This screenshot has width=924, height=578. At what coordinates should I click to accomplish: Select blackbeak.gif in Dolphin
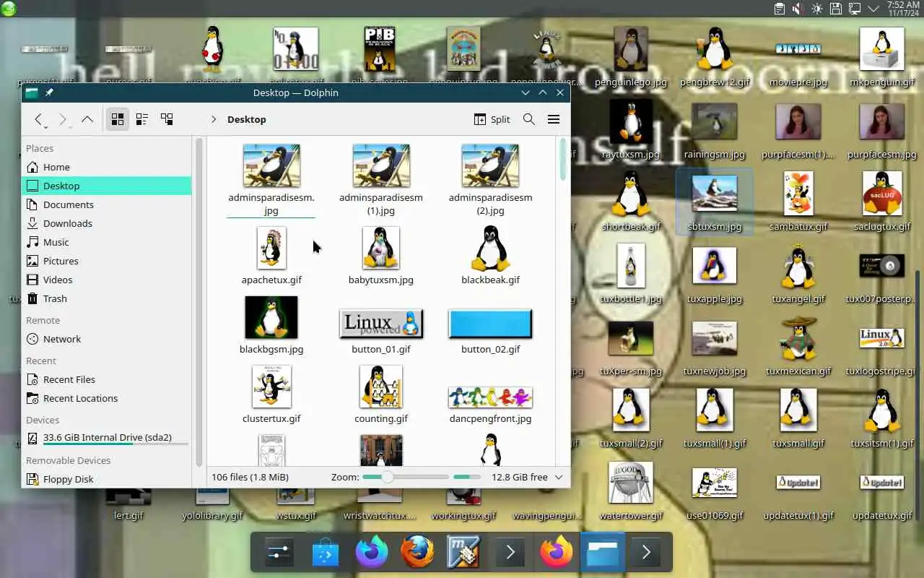click(x=491, y=256)
